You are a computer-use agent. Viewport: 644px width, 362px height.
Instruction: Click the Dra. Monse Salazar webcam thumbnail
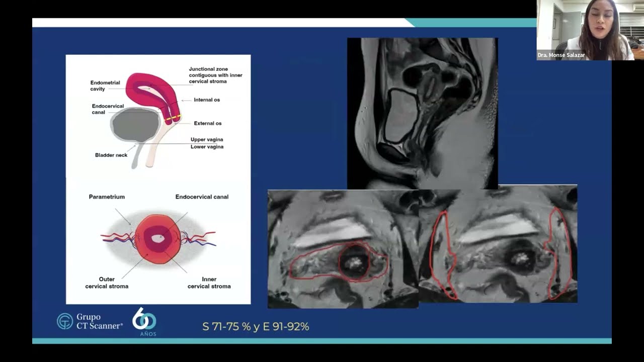point(590,30)
